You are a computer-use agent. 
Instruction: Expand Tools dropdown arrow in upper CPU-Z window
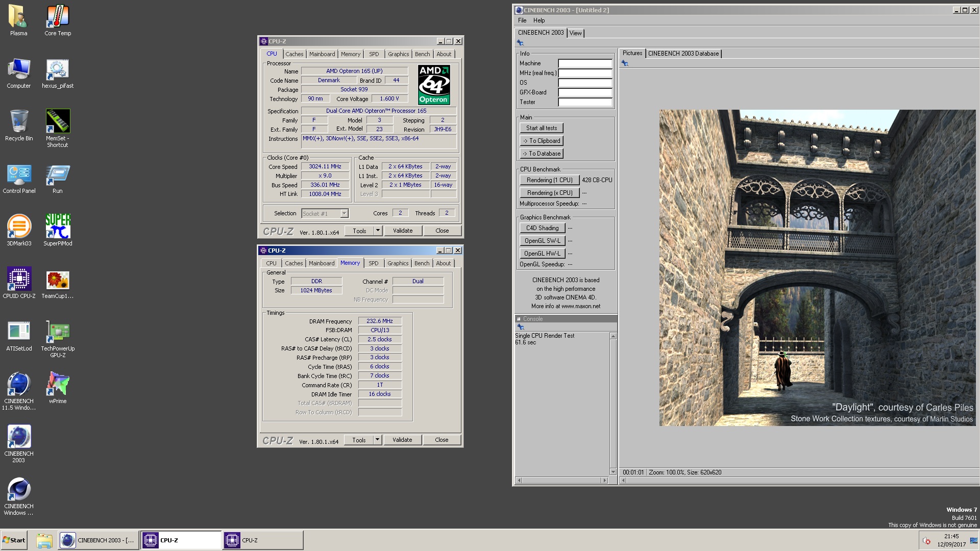pyautogui.click(x=378, y=231)
